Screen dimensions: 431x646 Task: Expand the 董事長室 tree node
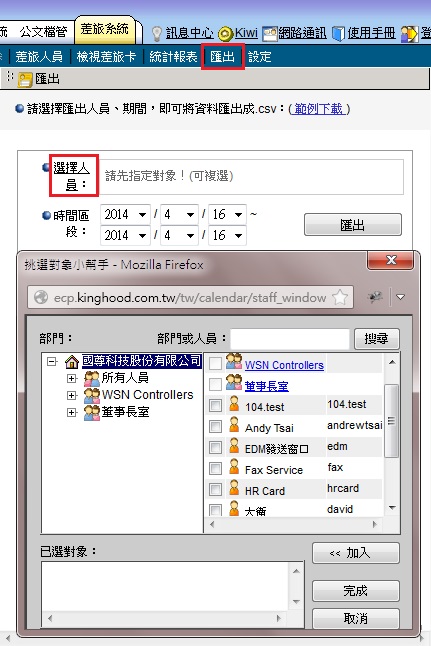72,412
